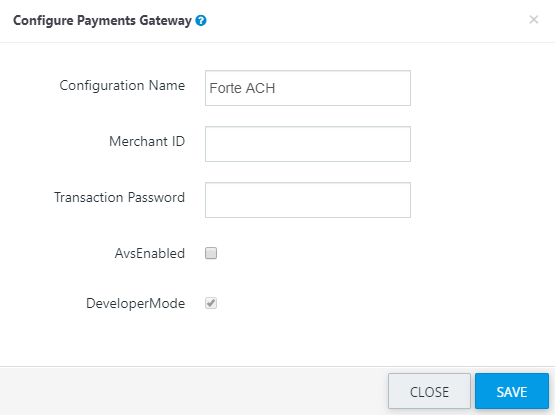Select the Transaction Password text box
The image size is (555, 415).
pos(308,200)
